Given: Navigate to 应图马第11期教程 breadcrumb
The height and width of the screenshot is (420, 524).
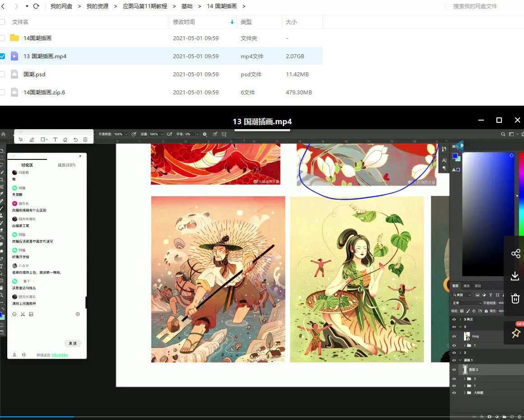Looking at the screenshot, I should [145, 6].
